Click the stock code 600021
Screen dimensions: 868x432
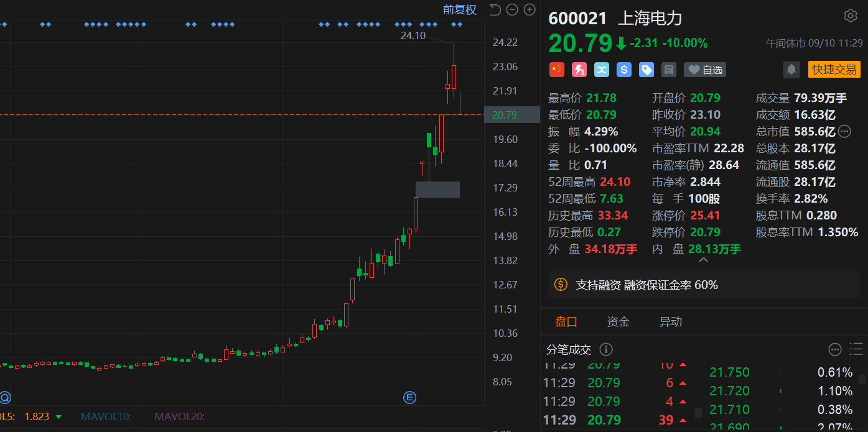[x=577, y=18]
